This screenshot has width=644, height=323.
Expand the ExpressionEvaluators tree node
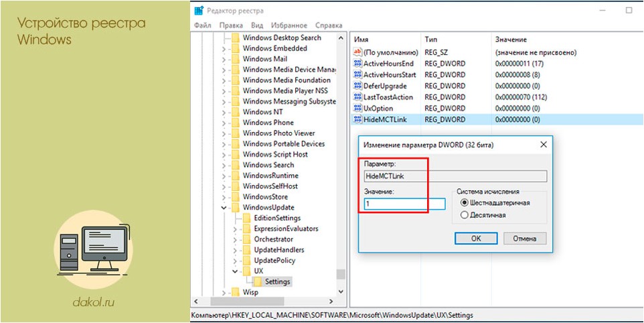(236, 229)
